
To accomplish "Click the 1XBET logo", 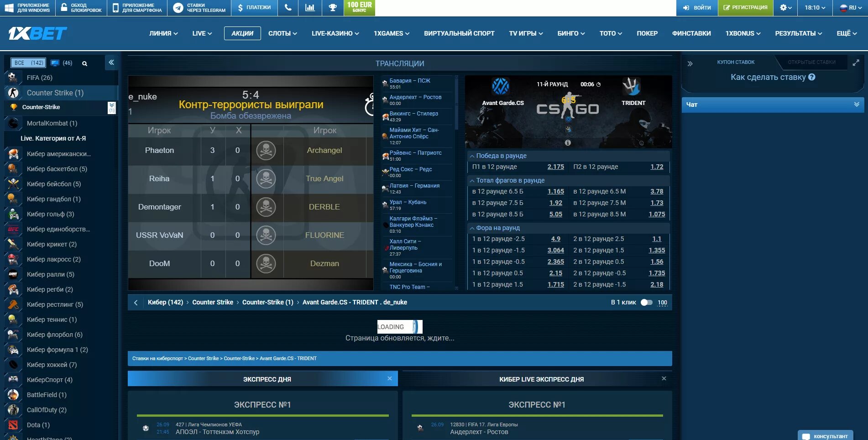I will coord(37,33).
